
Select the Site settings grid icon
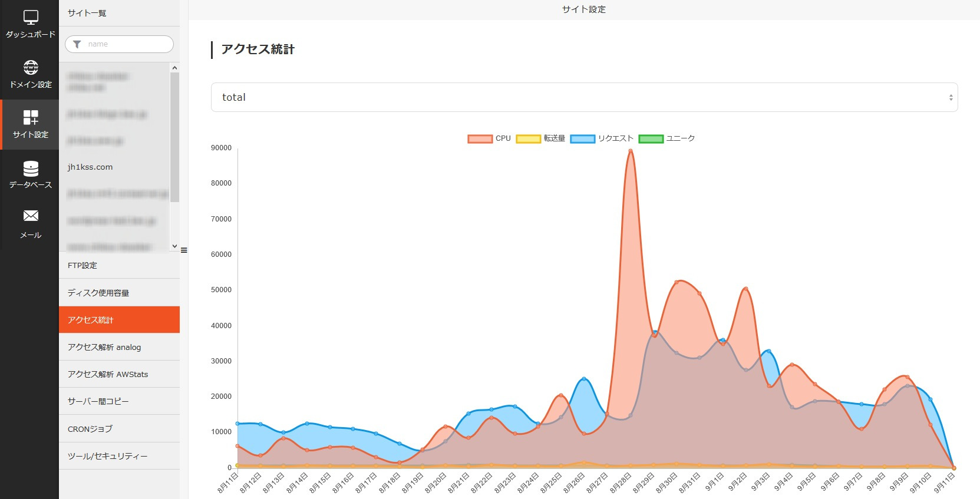[x=31, y=117]
